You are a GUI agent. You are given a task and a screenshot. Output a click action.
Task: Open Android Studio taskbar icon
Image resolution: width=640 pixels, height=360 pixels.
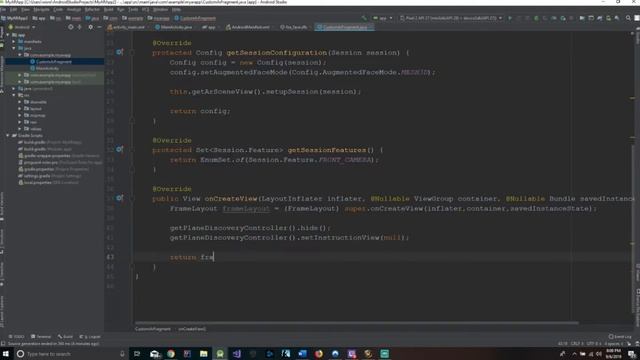pos(220,354)
